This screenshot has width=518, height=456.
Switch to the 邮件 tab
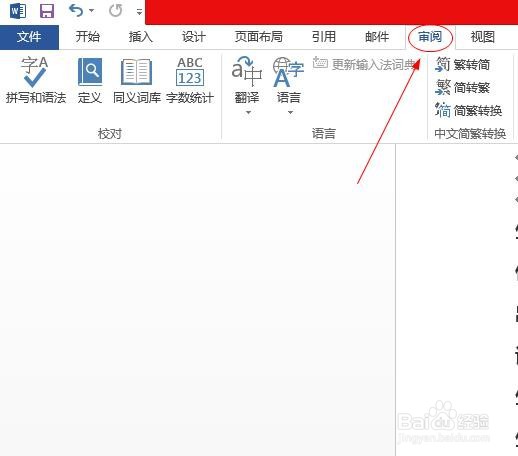377,37
